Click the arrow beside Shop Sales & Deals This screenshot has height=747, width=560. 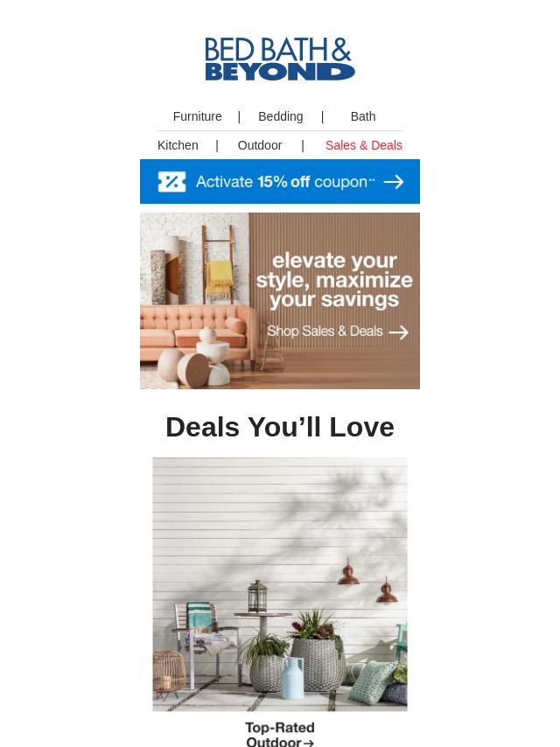pos(398,332)
